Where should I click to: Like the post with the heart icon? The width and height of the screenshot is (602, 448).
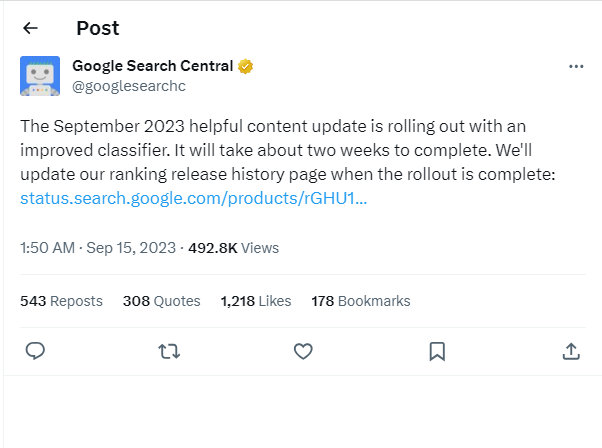pos(303,351)
